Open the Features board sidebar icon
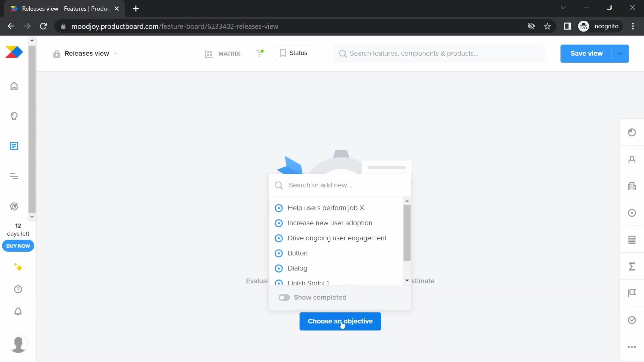644x362 pixels. 14,146
